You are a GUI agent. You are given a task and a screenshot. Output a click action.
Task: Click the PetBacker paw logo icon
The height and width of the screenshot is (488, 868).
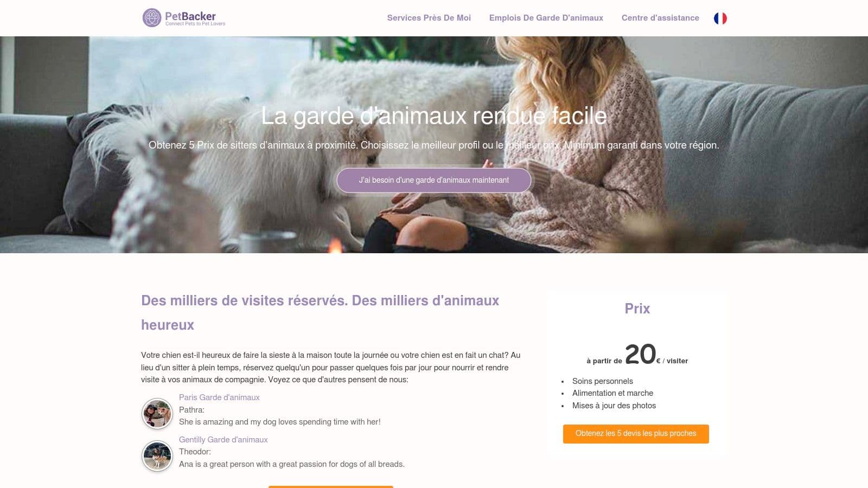(152, 18)
